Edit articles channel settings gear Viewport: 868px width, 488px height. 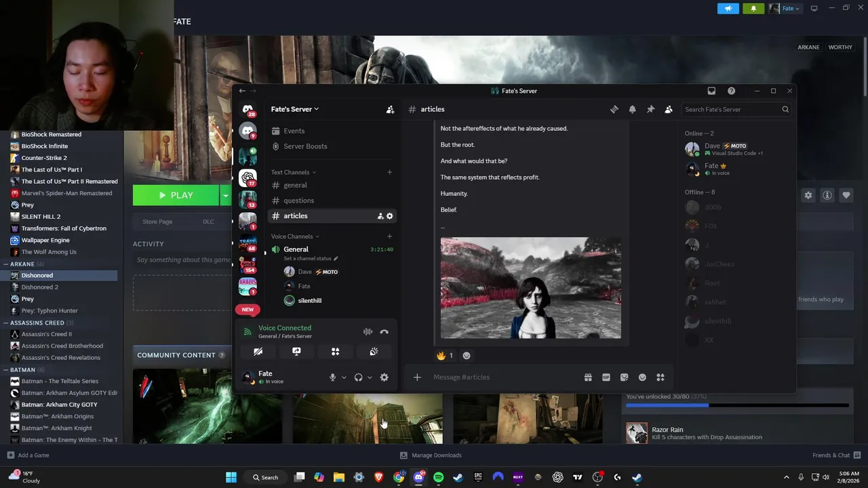389,216
